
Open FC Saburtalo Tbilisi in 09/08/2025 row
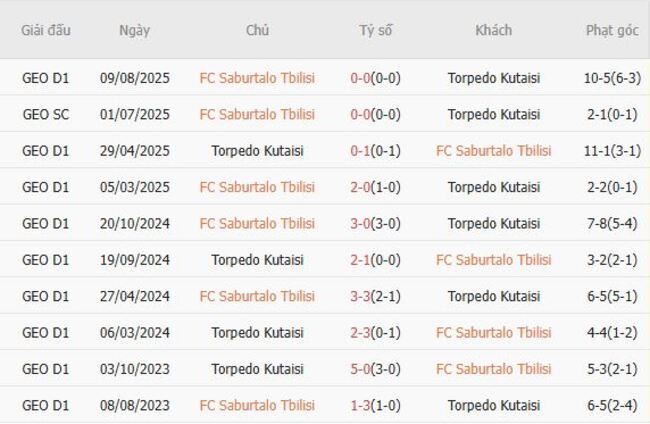pyautogui.click(x=257, y=77)
